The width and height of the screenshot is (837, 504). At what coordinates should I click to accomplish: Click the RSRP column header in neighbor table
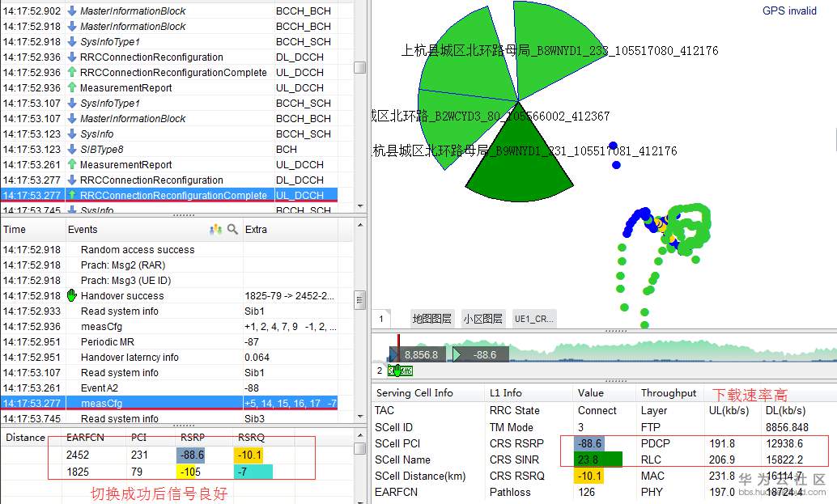(192, 438)
